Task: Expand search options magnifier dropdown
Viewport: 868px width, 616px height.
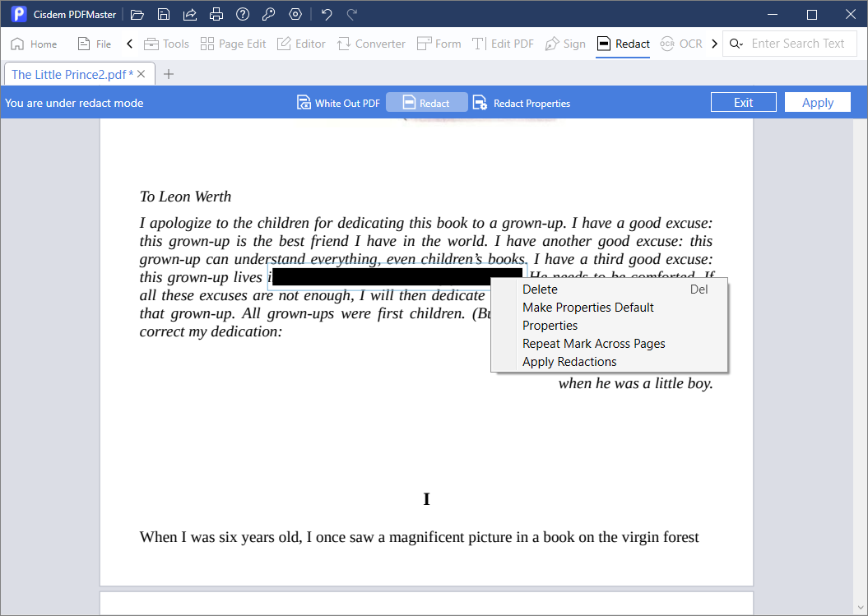Action: coord(736,44)
